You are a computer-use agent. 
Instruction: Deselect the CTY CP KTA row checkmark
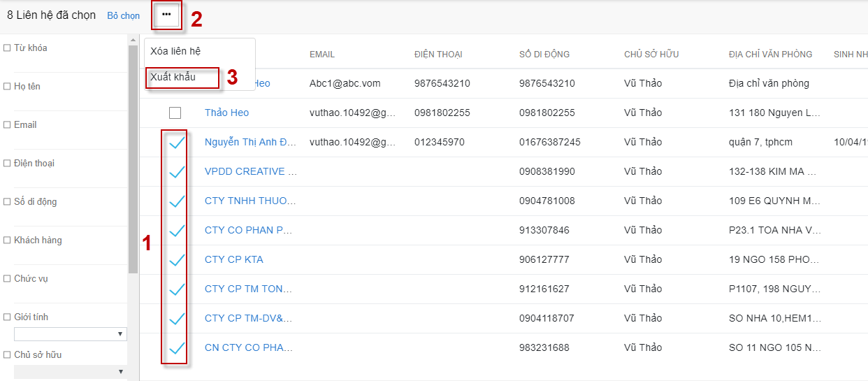(x=176, y=260)
